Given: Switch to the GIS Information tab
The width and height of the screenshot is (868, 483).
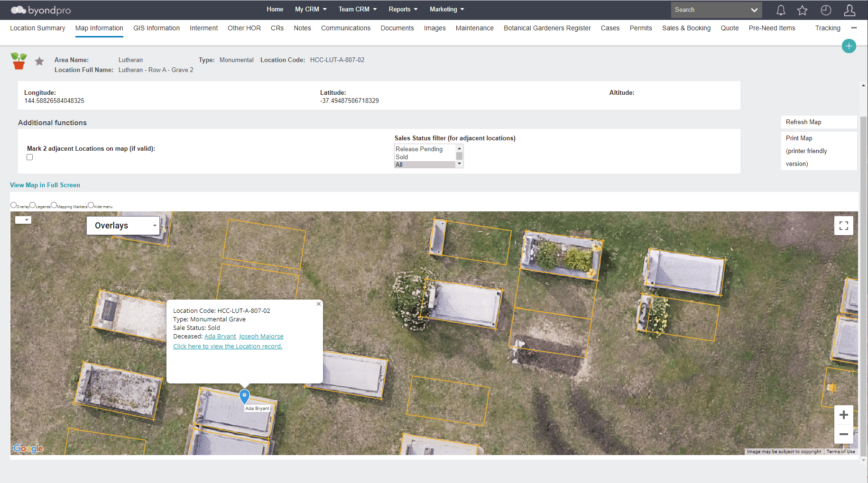Looking at the screenshot, I should click(x=156, y=28).
